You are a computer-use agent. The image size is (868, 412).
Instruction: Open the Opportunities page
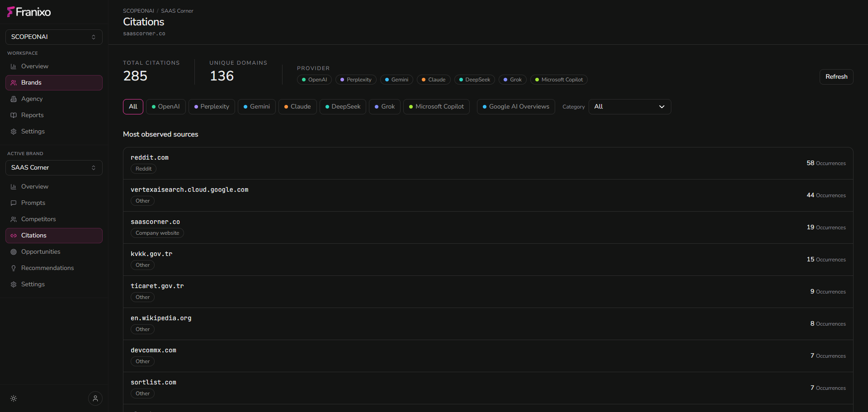pos(54,252)
